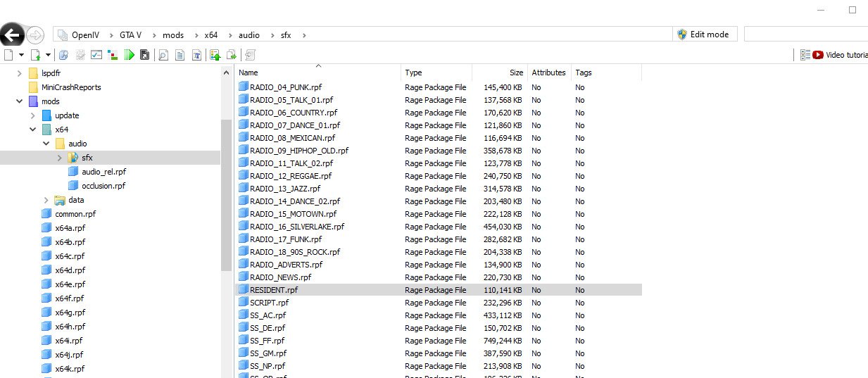This screenshot has width=868, height=378.
Task: Click the GTA V breadcrumb segment
Action: (130, 34)
